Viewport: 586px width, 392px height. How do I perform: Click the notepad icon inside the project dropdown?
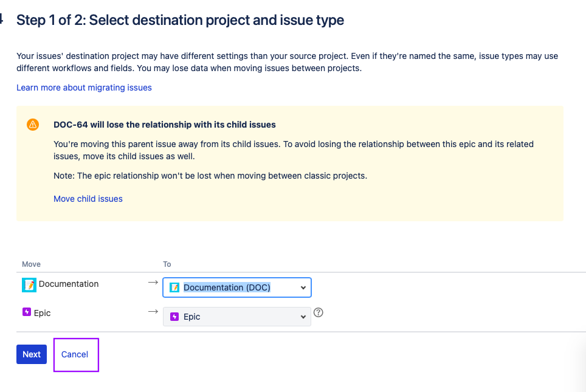[174, 287]
